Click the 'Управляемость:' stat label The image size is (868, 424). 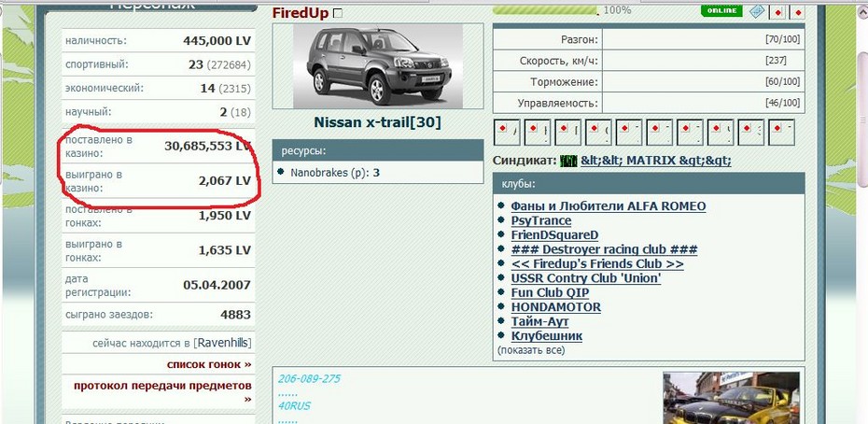click(557, 103)
